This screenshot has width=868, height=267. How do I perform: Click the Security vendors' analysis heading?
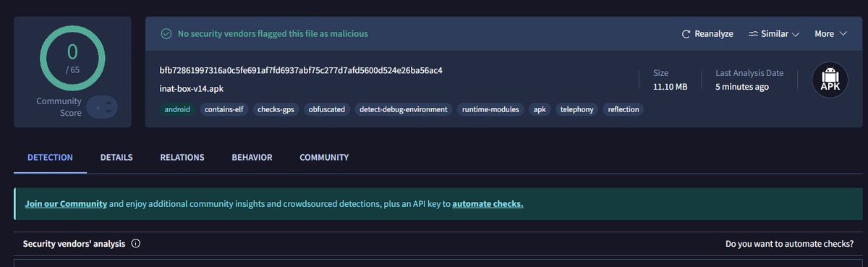pyautogui.click(x=74, y=244)
